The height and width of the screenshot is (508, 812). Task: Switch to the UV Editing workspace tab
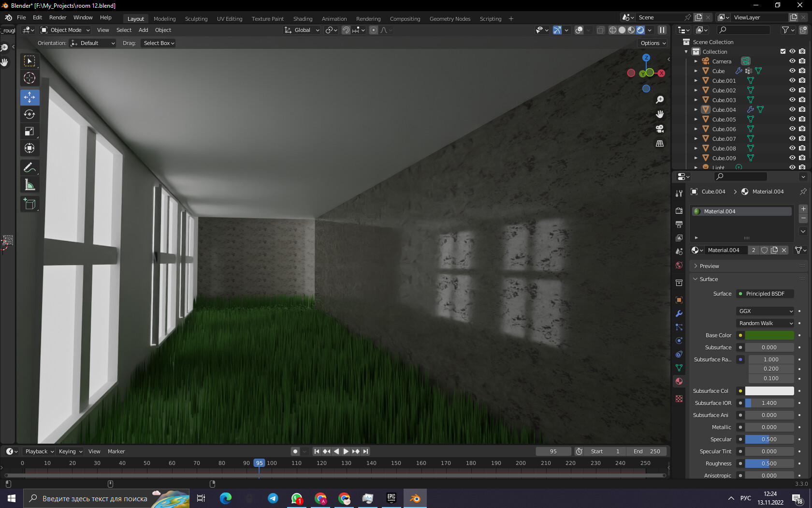230,19
